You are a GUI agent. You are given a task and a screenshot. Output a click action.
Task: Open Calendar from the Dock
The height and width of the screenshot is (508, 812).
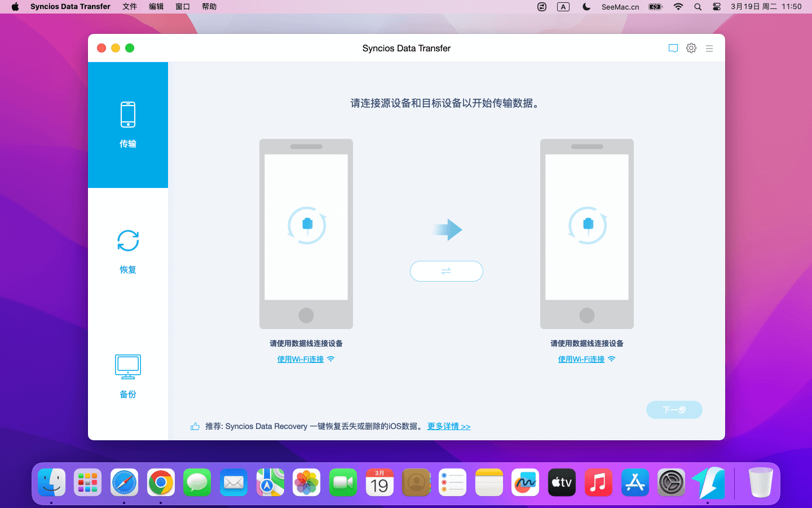[379, 483]
